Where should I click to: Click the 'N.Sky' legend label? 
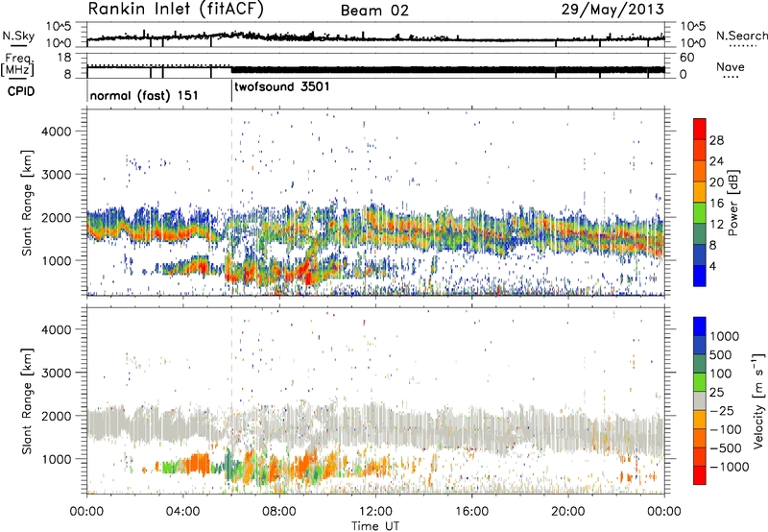click(x=18, y=36)
